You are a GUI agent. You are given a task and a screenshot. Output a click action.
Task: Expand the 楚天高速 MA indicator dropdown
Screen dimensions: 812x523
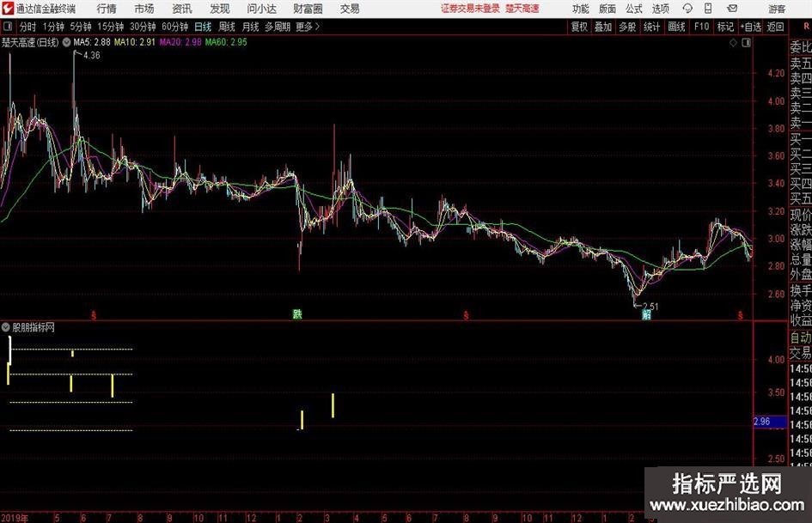pyautogui.click(x=66, y=42)
